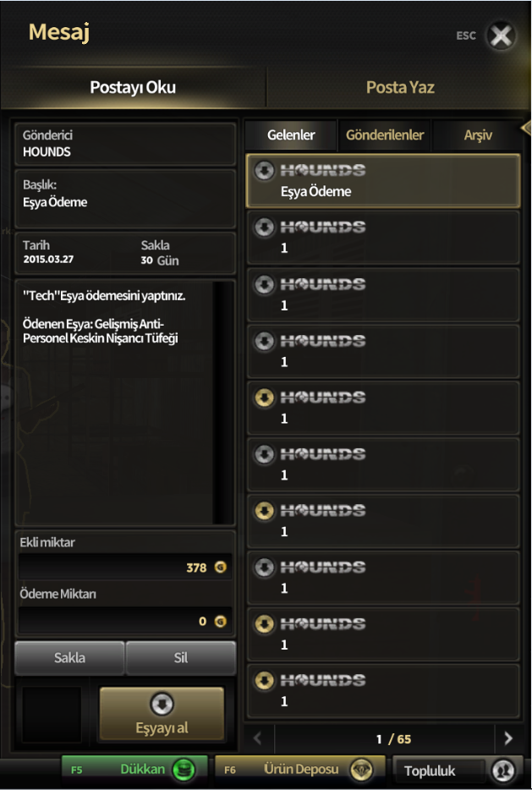Collapse the side panel arrow near Arşiv
Viewport: 532px width, 790px height.
(525, 129)
